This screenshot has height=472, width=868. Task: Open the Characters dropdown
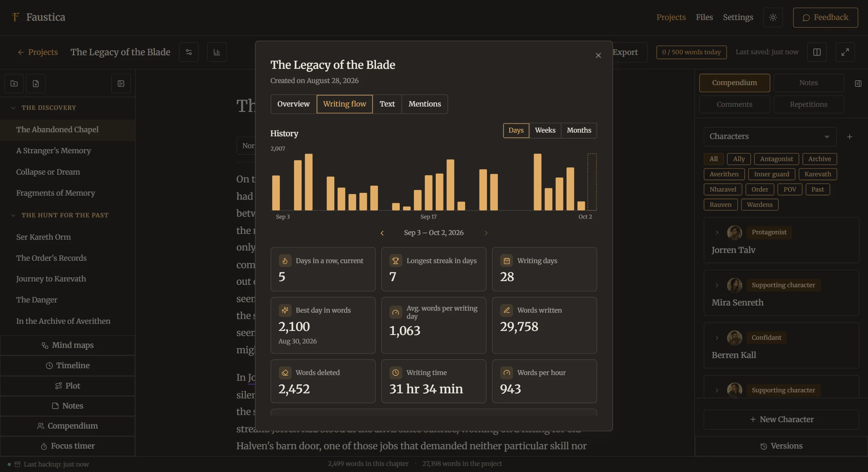(770, 137)
